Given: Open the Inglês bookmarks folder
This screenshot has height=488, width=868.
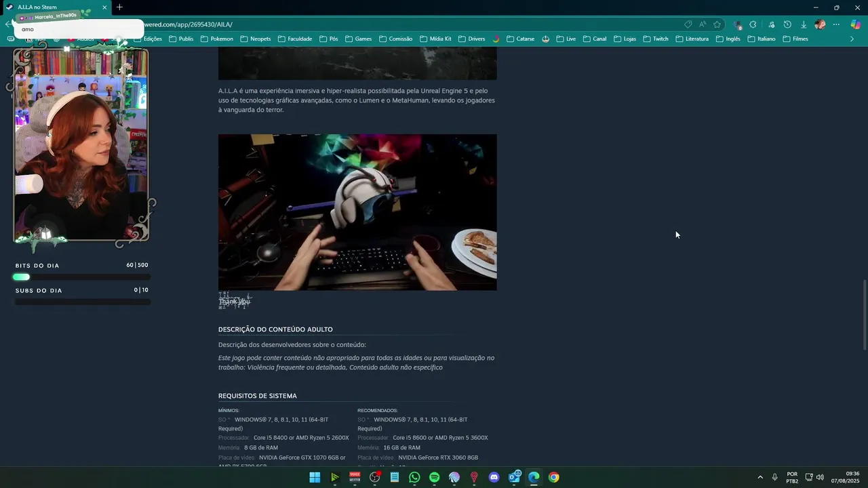Looking at the screenshot, I should 728,39.
